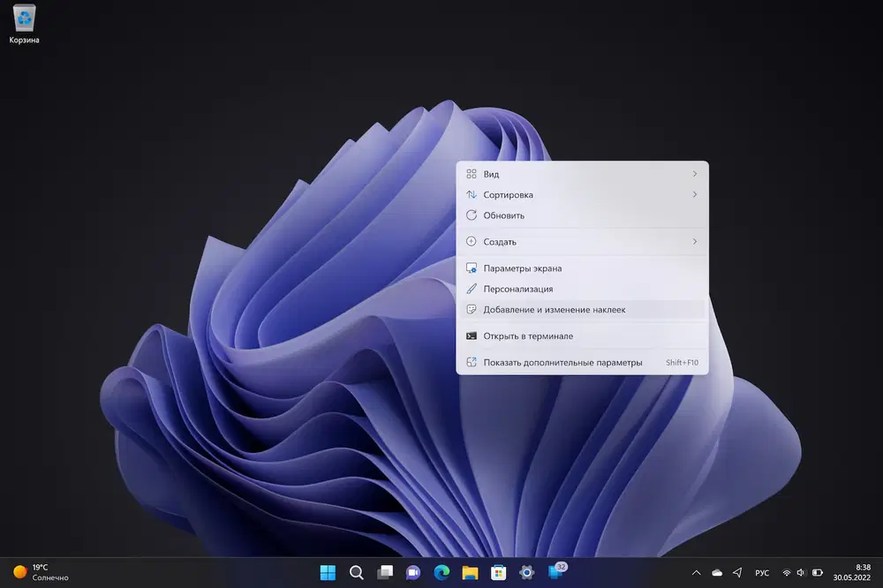
Task: Expand Создать submenu chevron arrow
Action: click(x=694, y=242)
